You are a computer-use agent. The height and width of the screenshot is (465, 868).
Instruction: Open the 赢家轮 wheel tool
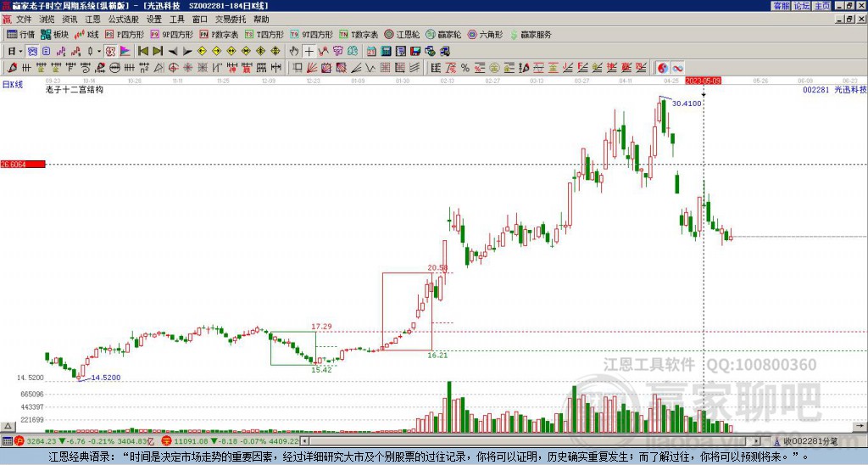(443, 34)
